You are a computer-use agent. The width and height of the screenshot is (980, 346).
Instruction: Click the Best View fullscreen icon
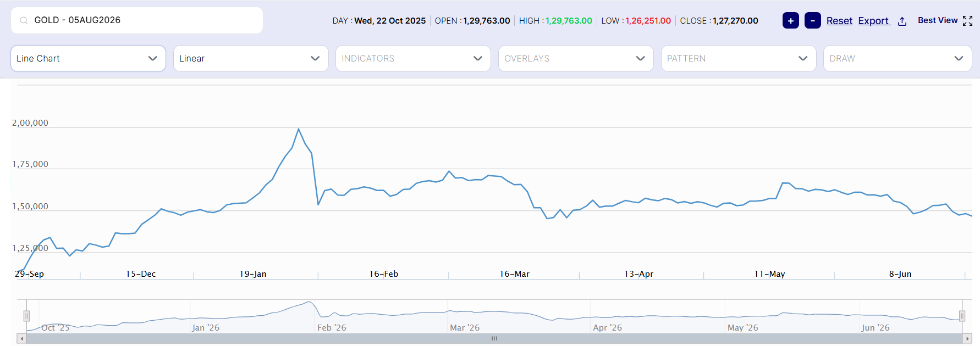[968, 21]
